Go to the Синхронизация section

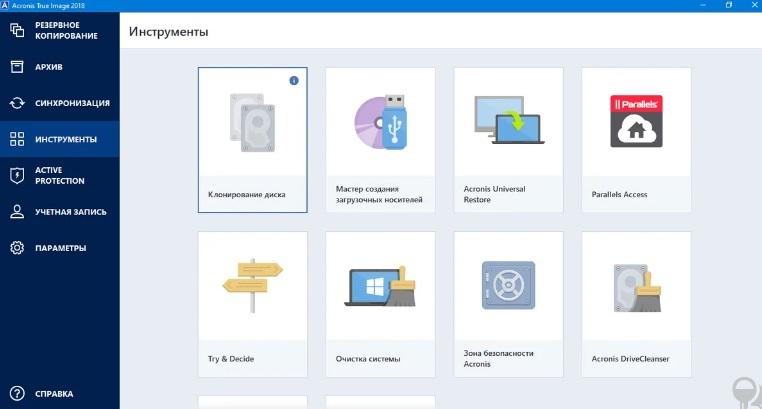click(x=60, y=103)
